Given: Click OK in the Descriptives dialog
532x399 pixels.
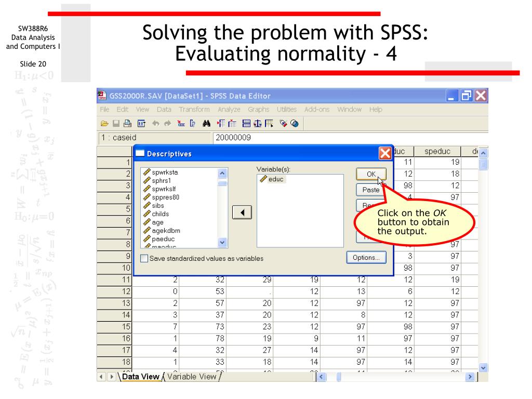Looking at the screenshot, I should pos(371,174).
